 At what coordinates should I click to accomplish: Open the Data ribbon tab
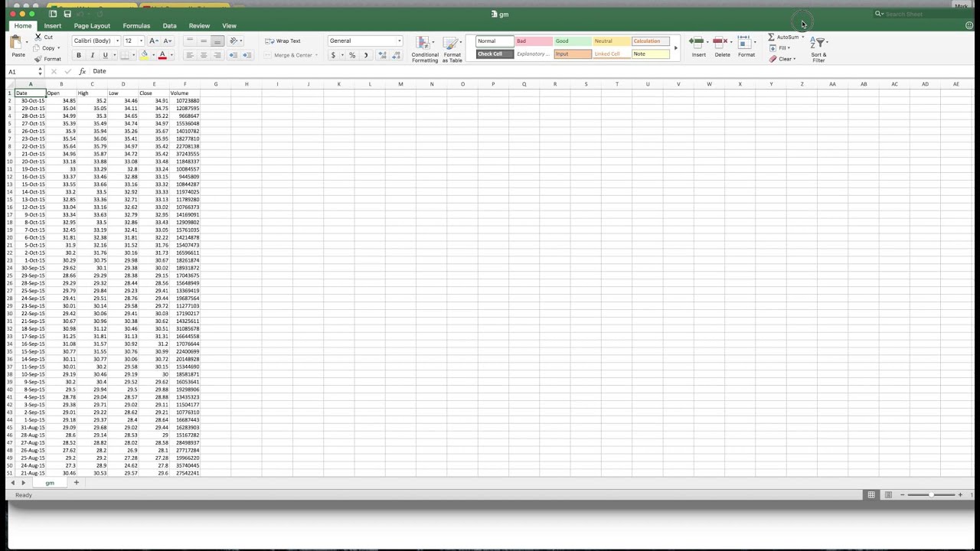click(169, 26)
